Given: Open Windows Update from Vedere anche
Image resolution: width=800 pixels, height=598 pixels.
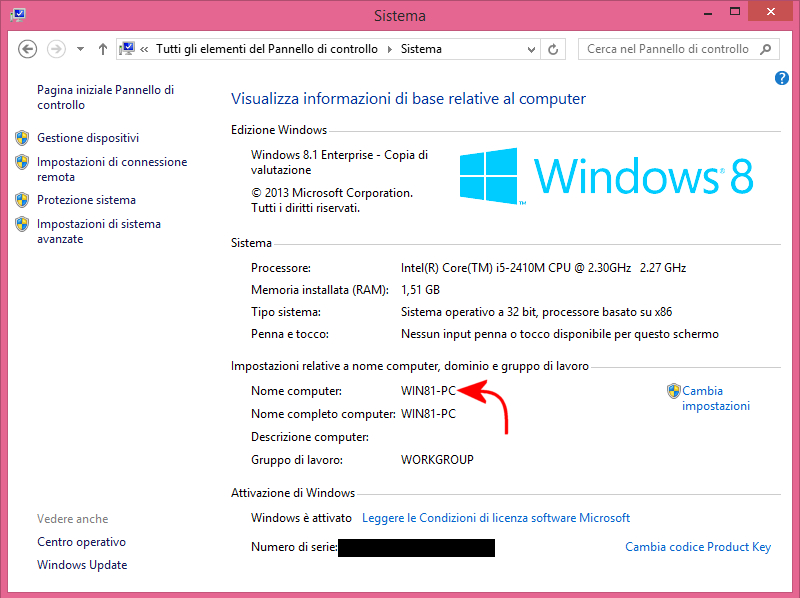Looking at the screenshot, I should tap(82, 565).
